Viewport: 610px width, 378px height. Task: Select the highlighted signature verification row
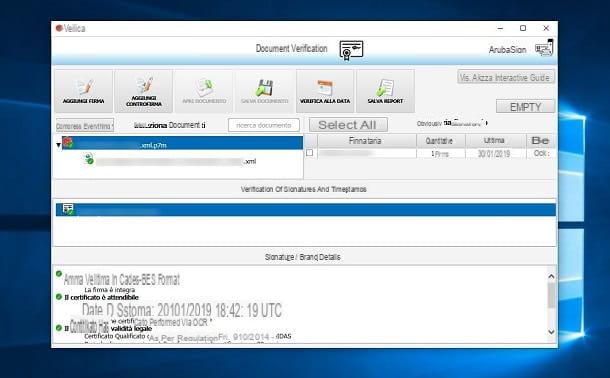[x=305, y=210]
